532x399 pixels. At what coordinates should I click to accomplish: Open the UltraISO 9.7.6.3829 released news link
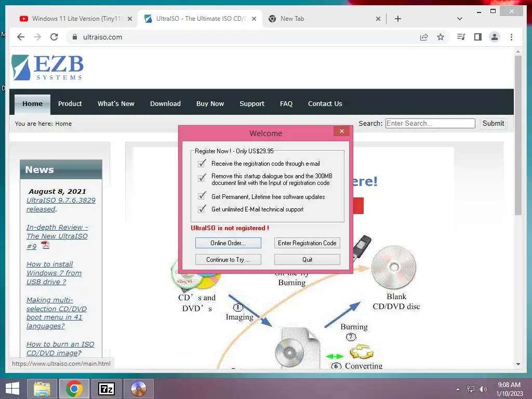[61, 205]
